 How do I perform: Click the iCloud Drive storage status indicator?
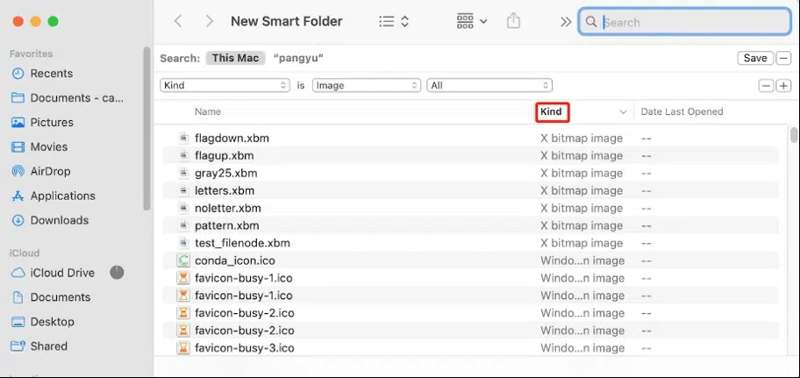(117, 272)
